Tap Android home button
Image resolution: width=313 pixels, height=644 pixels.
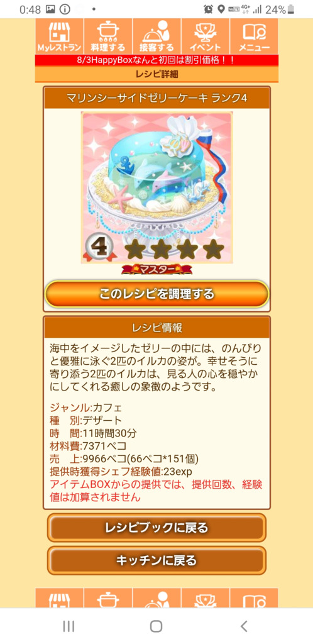156,626
